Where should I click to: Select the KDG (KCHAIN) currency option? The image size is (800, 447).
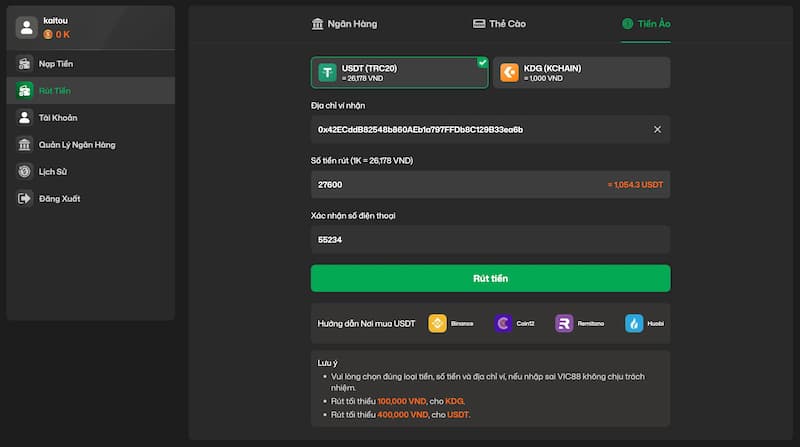click(581, 73)
